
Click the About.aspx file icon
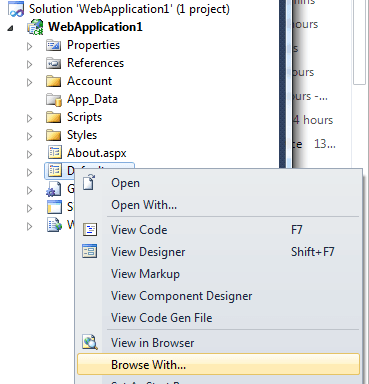[55, 153]
